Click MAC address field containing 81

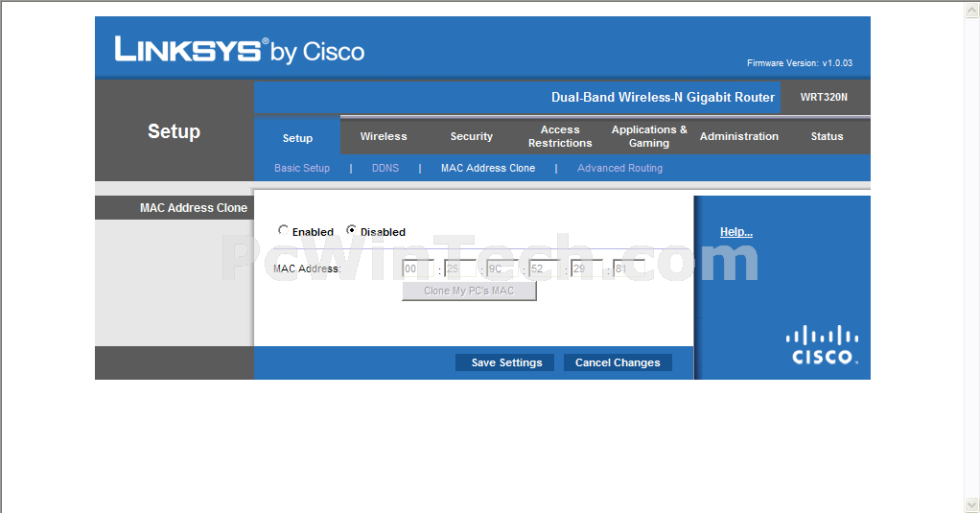tap(629, 268)
